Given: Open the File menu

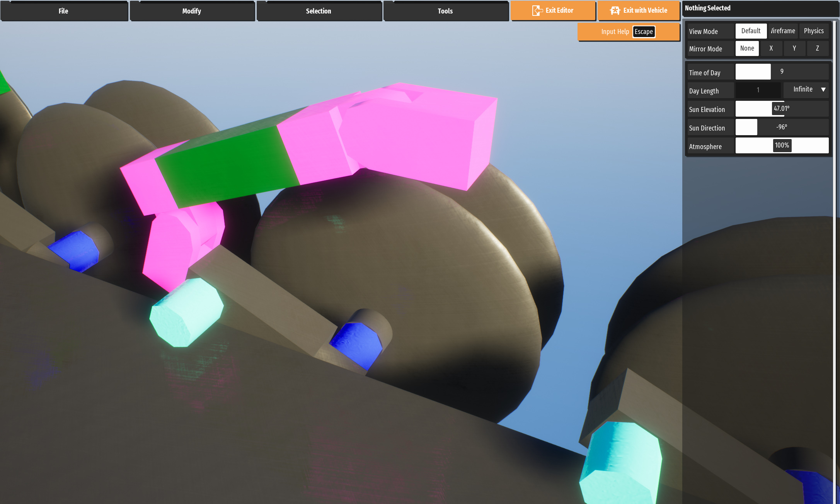Looking at the screenshot, I should (64, 11).
